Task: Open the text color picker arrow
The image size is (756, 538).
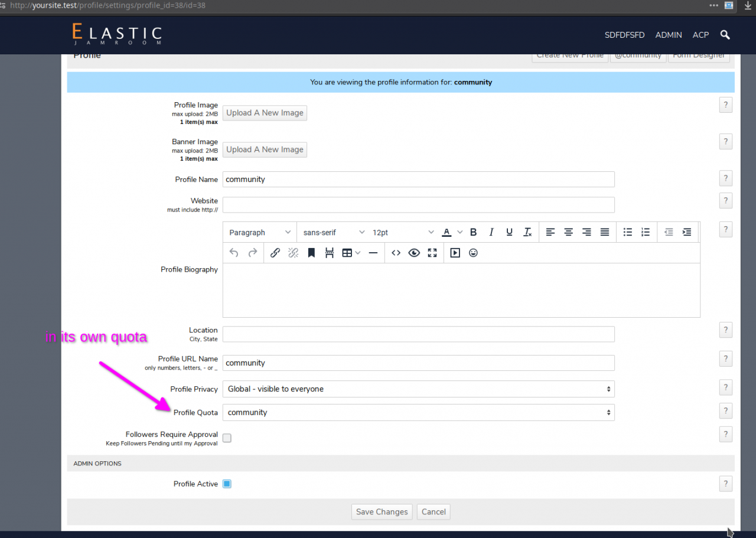Action: (x=460, y=233)
